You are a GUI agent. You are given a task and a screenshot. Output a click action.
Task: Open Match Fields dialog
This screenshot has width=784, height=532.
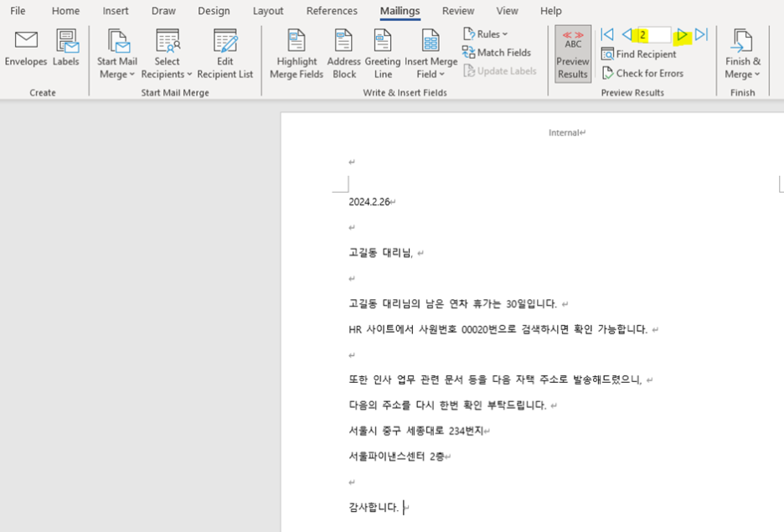coord(497,53)
